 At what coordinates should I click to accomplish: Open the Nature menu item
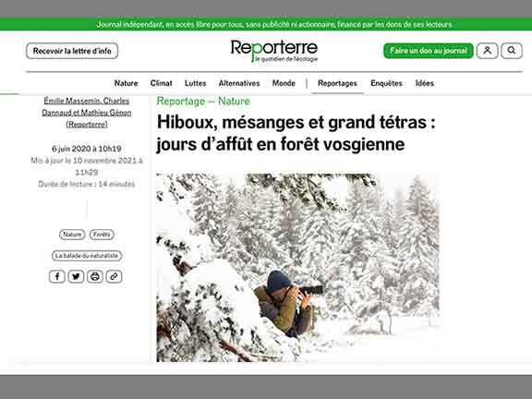(126, 83)
